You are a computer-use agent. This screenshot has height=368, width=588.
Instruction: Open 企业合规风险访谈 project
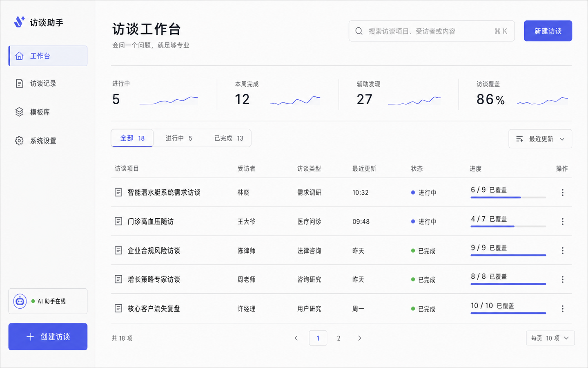(x=154, y=251)
